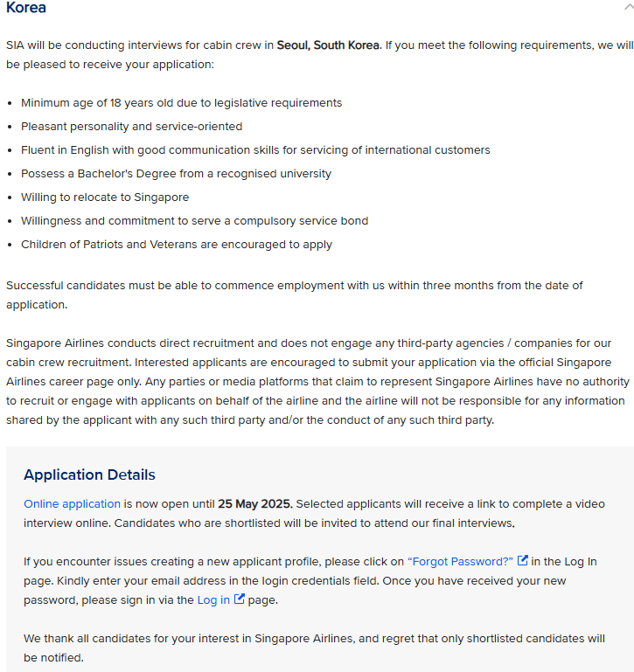Screen dimensions: 634x672
Task: Click the compulsory service bond bullet
Action: point(194,221)
